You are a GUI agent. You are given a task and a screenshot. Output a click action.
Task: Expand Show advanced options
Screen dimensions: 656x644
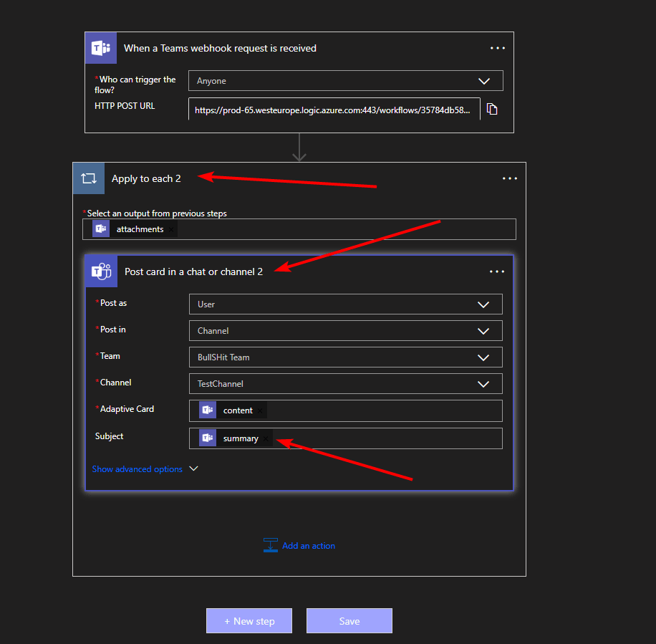pyautogui.click(x=145, y=469)
